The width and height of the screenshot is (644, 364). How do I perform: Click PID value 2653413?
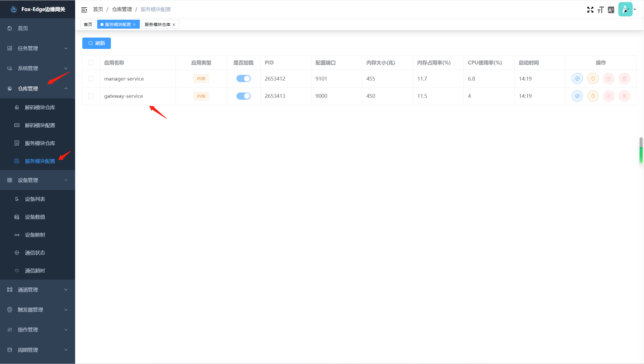pyautogui.click(x=275, y=96)
